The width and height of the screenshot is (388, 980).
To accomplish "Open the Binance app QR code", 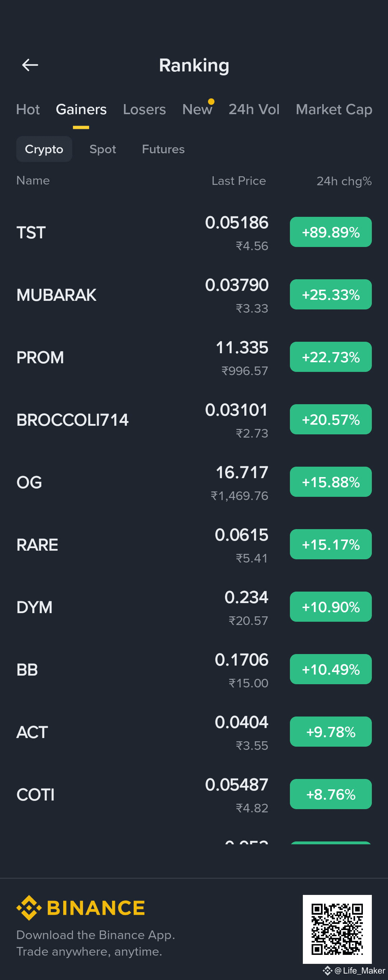I will pyautogui.click(x=337, y=929).
